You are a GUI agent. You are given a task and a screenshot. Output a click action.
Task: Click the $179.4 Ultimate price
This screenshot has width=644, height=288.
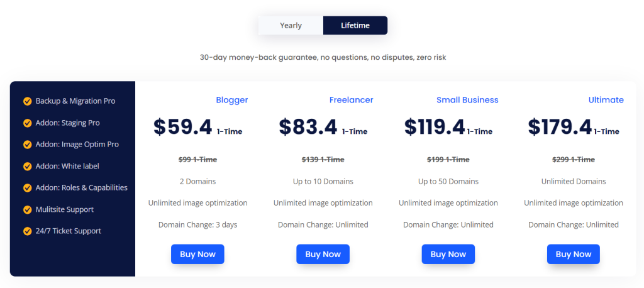[560, 127]
